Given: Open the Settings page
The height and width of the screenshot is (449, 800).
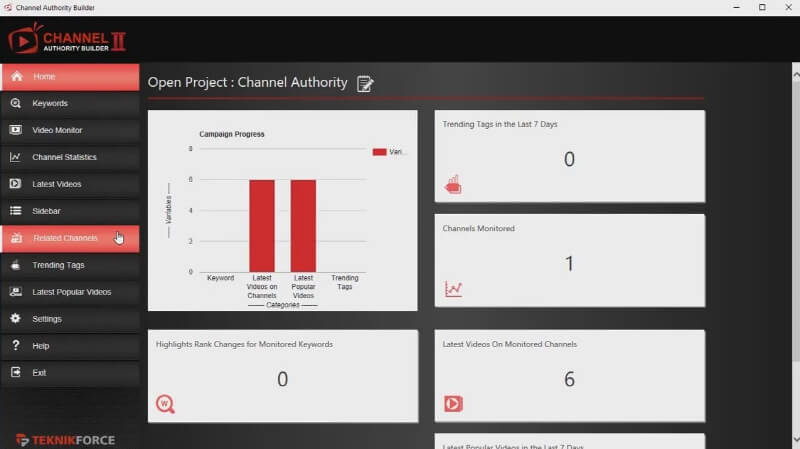Looking at the screenshot, I should [70, 319].
